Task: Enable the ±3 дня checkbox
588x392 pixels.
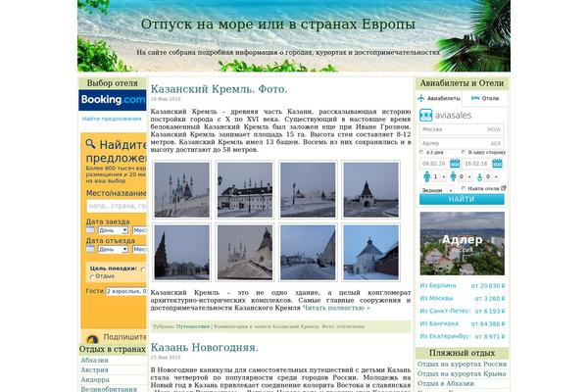Action: click(x=421, y=152)
